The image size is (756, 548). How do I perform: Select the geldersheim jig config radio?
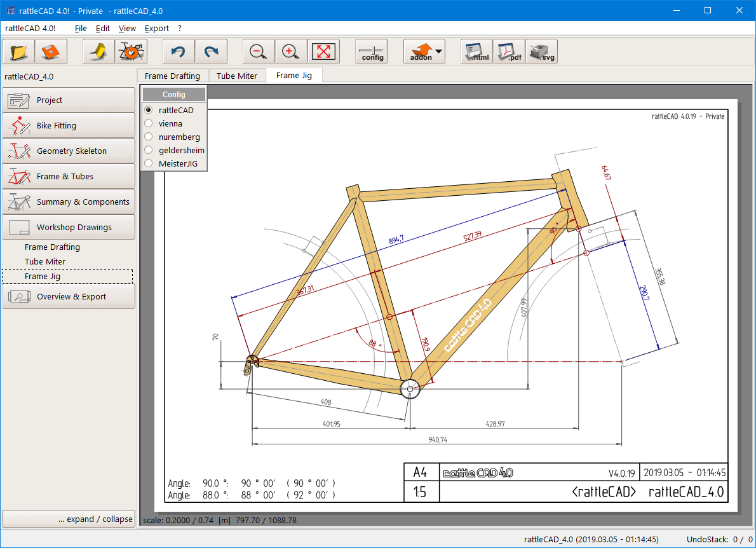pos(149,150)
